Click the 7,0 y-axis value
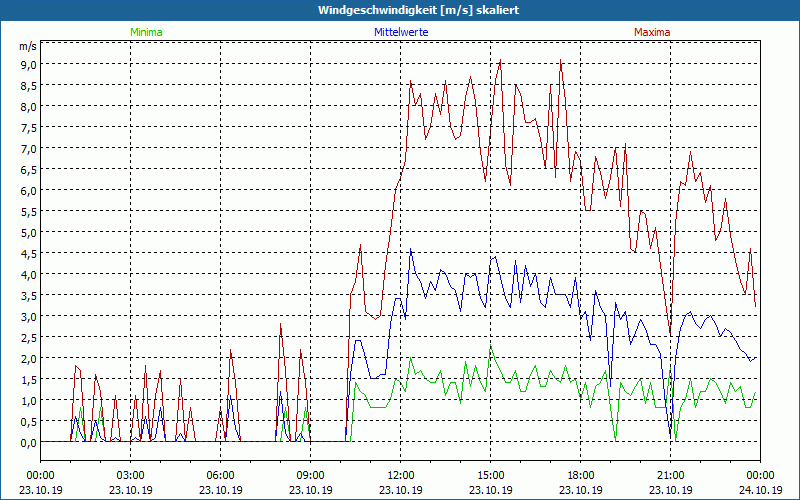This screenshot has height=500, width=800. [28, 148]
